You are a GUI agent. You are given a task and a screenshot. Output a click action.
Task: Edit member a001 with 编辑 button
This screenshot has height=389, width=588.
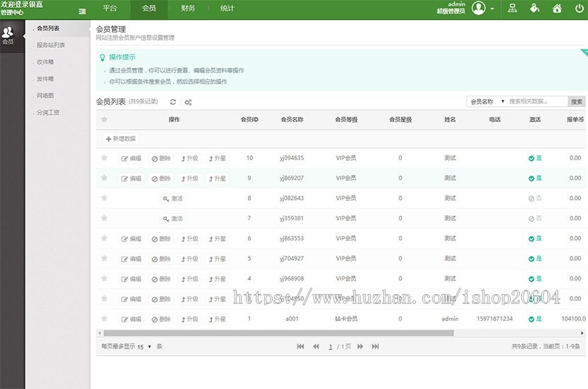[x=131, y=320]
